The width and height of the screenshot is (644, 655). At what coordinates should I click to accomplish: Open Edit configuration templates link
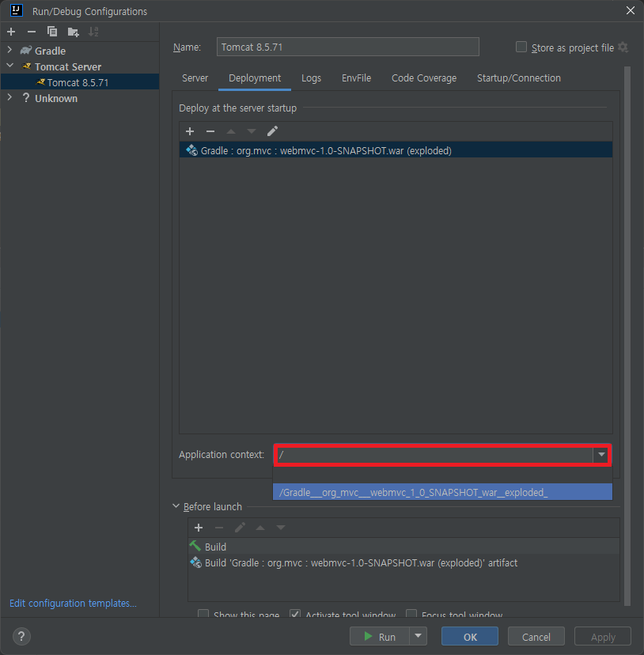pos(73,604)
